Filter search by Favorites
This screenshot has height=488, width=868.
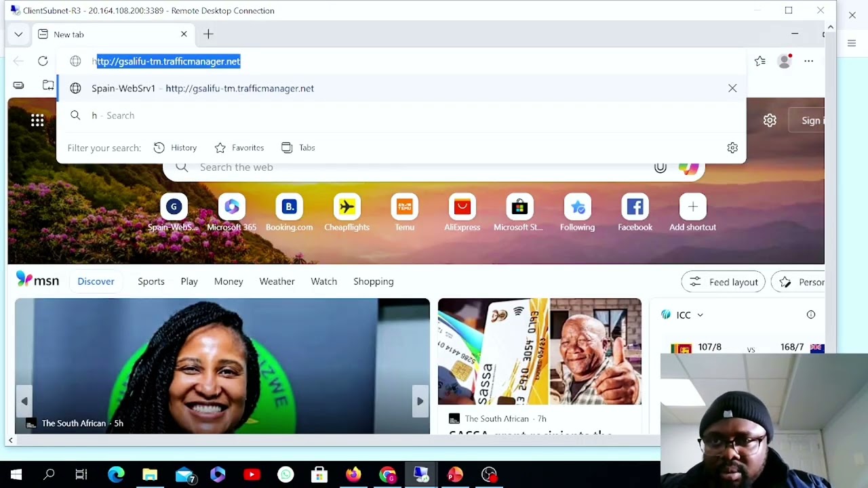tap(239, 148)
